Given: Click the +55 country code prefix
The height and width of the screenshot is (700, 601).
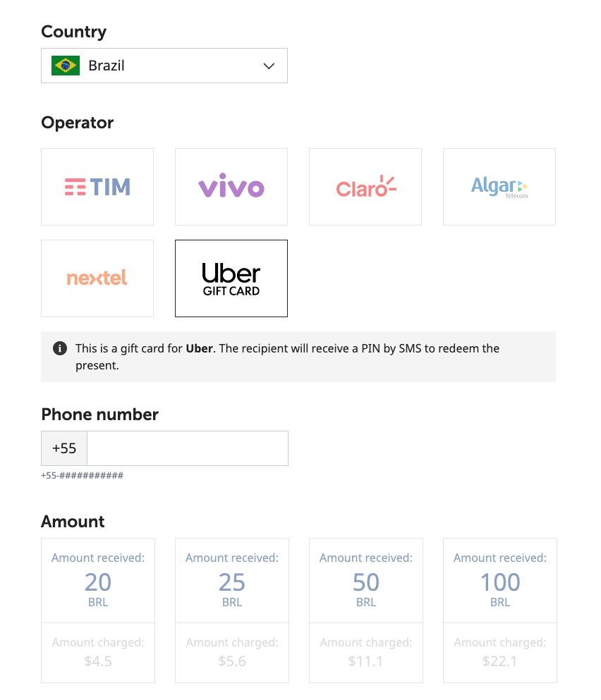Looking at the screenshot, I should [x=64, y=448].
